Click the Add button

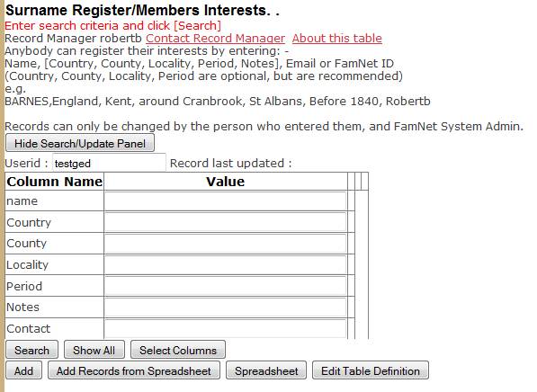coord(23,370)
